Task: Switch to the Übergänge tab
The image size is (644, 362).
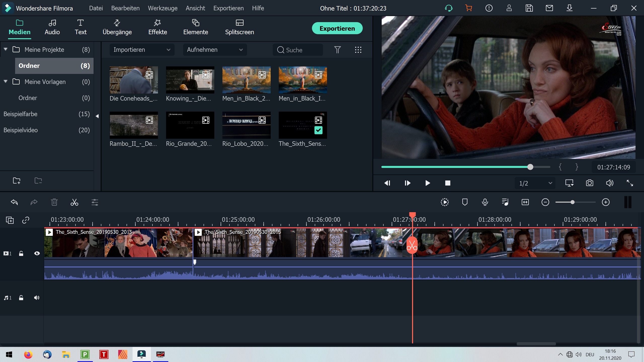Action: click(117, 27)
